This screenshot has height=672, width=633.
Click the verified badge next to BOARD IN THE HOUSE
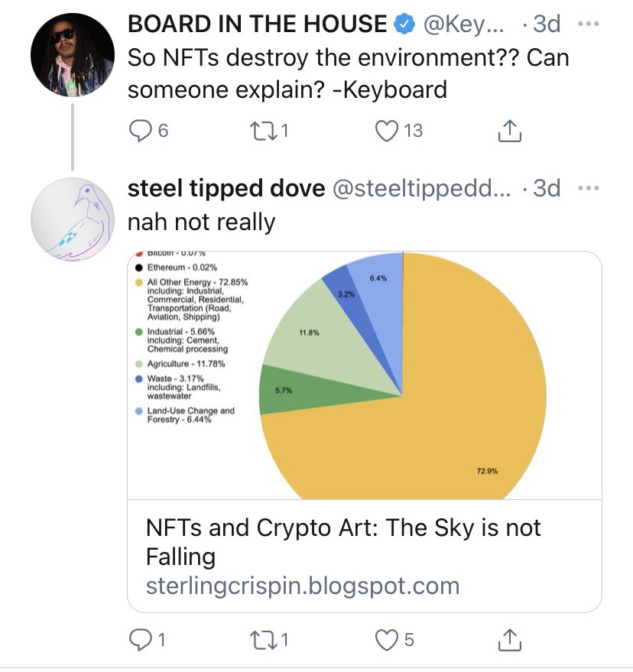[x=403, y=24]
